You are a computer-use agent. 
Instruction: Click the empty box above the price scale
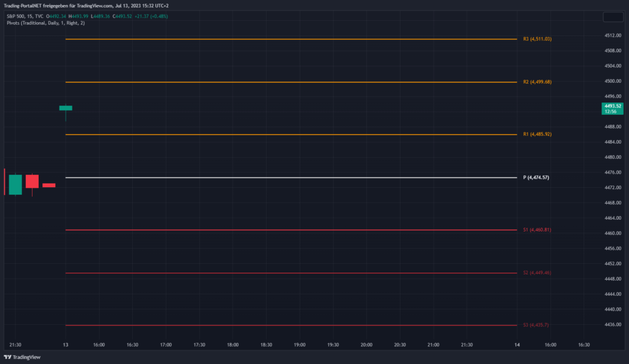click(x=612, y=17)
